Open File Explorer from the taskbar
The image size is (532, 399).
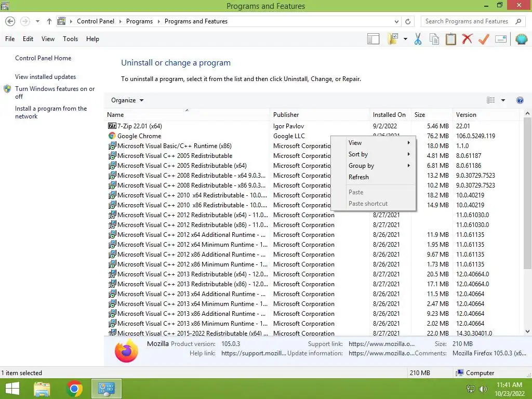coord(42,389)
